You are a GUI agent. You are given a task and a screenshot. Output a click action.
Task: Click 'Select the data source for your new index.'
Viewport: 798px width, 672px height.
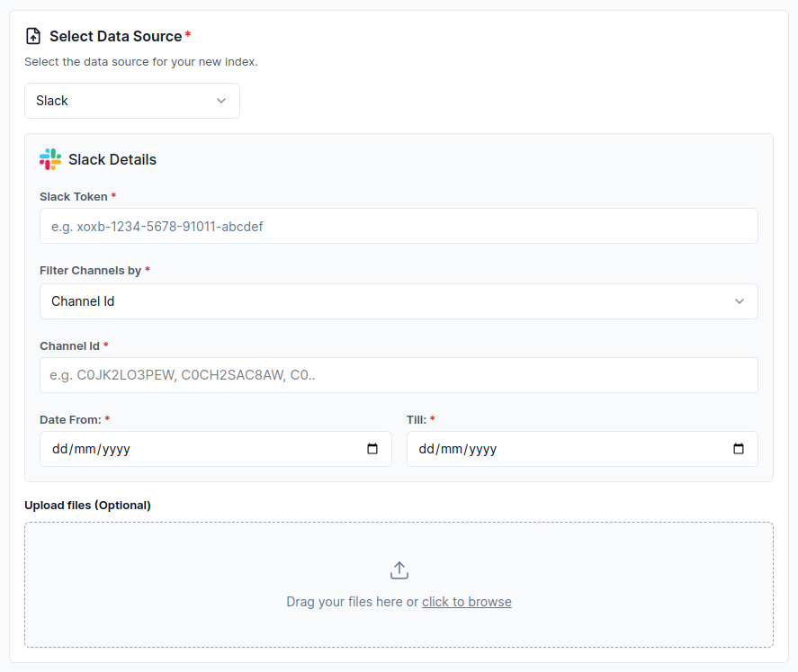141,61
